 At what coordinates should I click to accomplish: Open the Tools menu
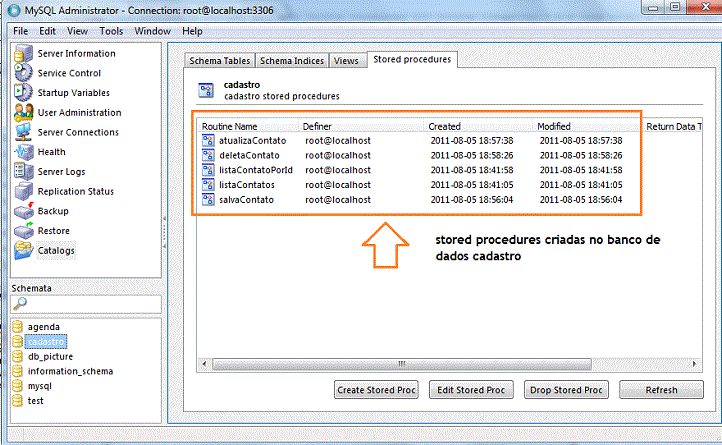[111, 31]
